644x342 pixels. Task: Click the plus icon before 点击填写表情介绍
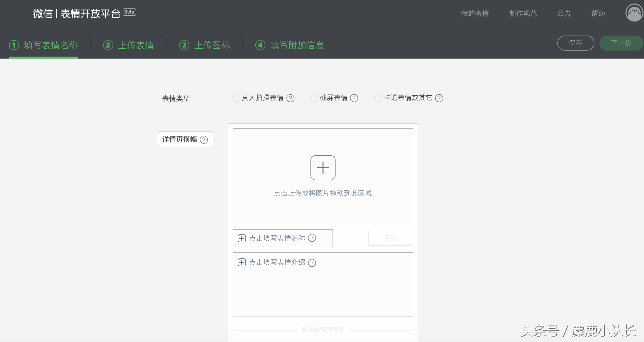pyautogui.click(x=242, y=263)
